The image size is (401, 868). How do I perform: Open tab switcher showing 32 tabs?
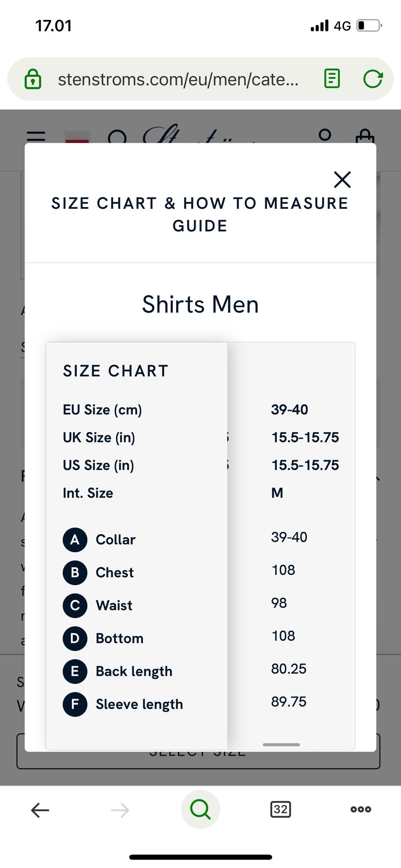(281, 809)
